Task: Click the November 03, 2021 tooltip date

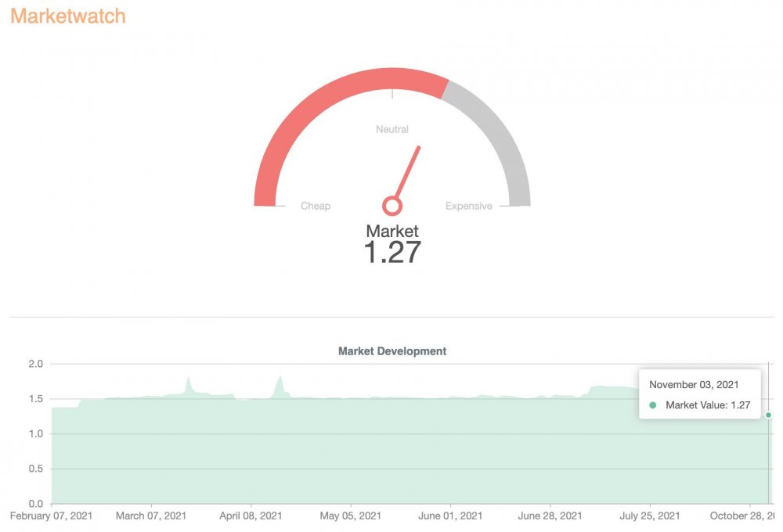Action: (x=694, y=384)
